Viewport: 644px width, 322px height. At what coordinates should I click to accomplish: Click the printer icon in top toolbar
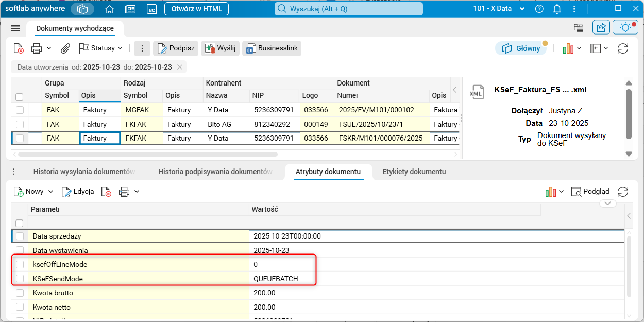37,48
